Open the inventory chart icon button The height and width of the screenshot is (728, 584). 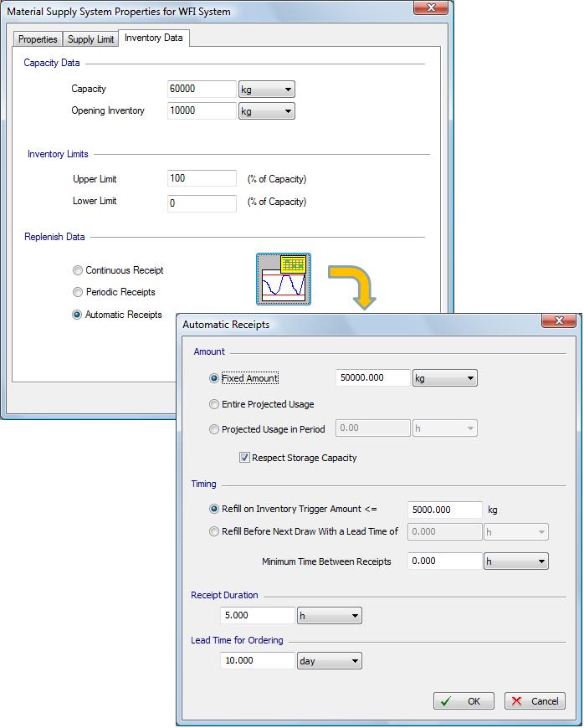[x=284, y=279]
